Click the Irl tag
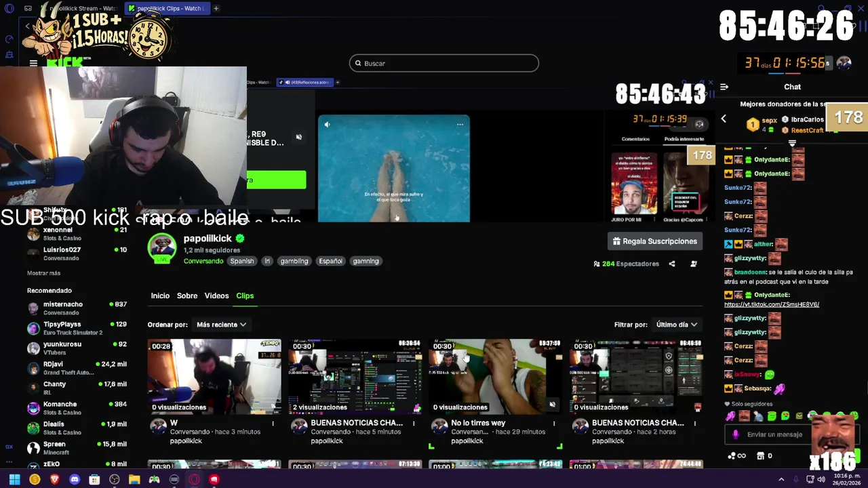Viewport: 868px width, 488px height. (x=267, y=261)
